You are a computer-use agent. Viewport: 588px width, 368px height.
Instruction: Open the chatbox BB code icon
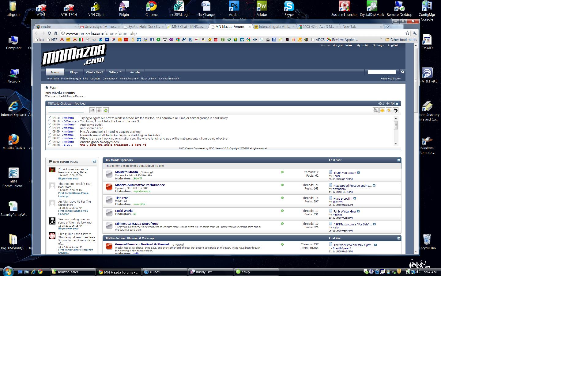pos(375,110)
